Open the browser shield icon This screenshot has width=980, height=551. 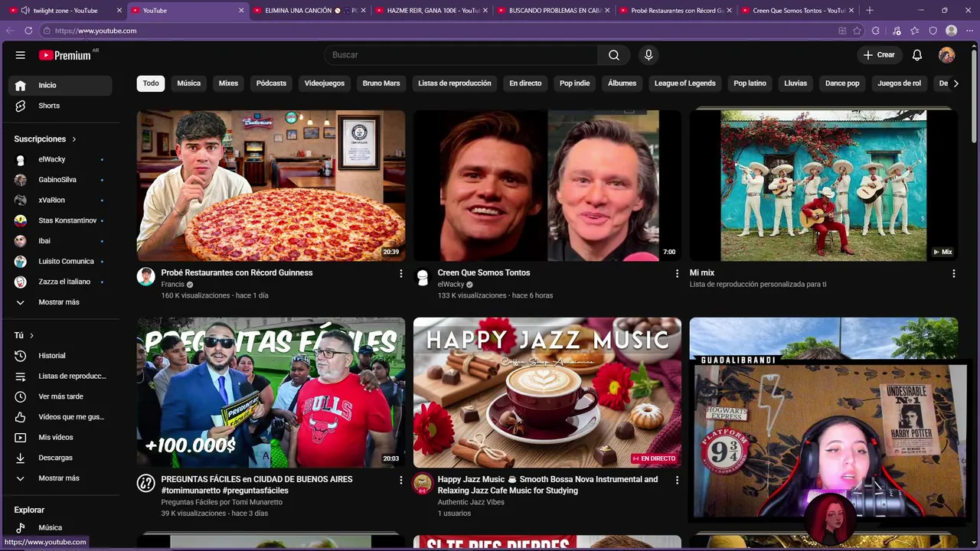(933, 31)
